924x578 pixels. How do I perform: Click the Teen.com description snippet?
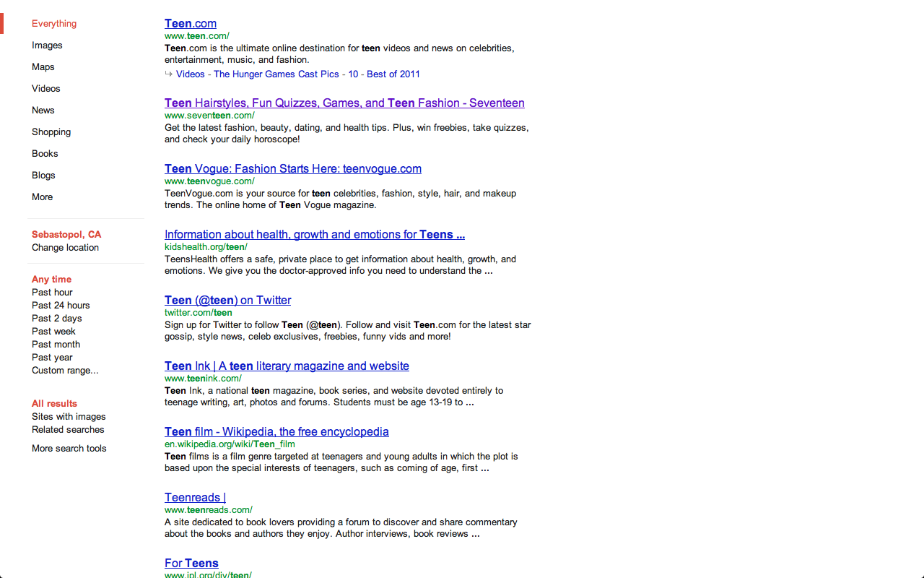pos(339,54)
